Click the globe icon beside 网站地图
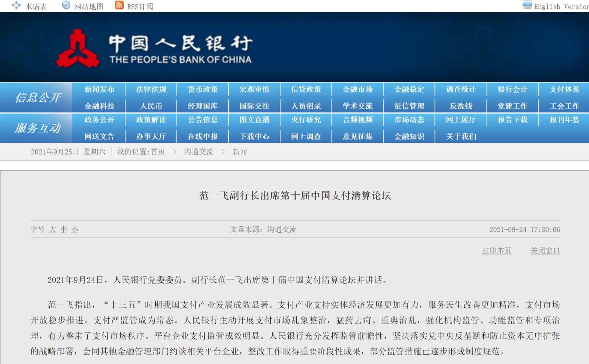The image size is (589, 364). pos(66,5)
